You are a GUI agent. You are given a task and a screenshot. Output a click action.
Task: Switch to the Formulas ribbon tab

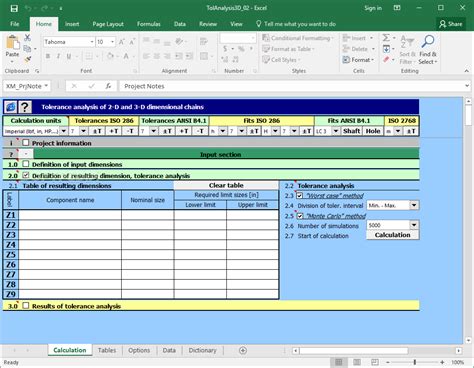click(149, 24)
